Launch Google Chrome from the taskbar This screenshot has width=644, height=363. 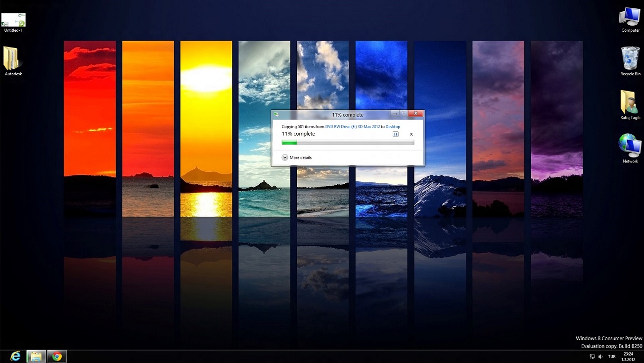coord(57,356)
